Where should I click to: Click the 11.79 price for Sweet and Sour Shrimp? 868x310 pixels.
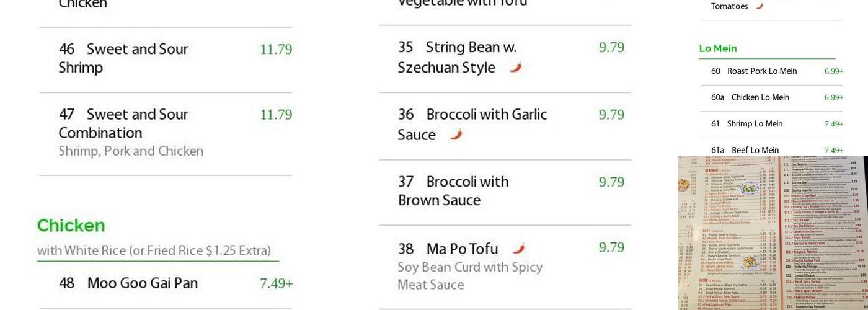pyautogui.click(x=276, y=50)
